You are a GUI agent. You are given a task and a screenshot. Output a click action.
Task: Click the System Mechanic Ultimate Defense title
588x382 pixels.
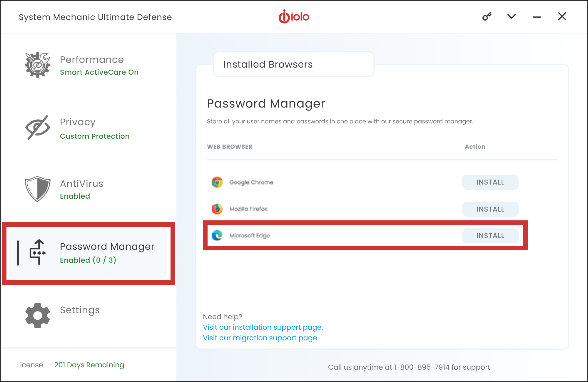tap(95, 17)
